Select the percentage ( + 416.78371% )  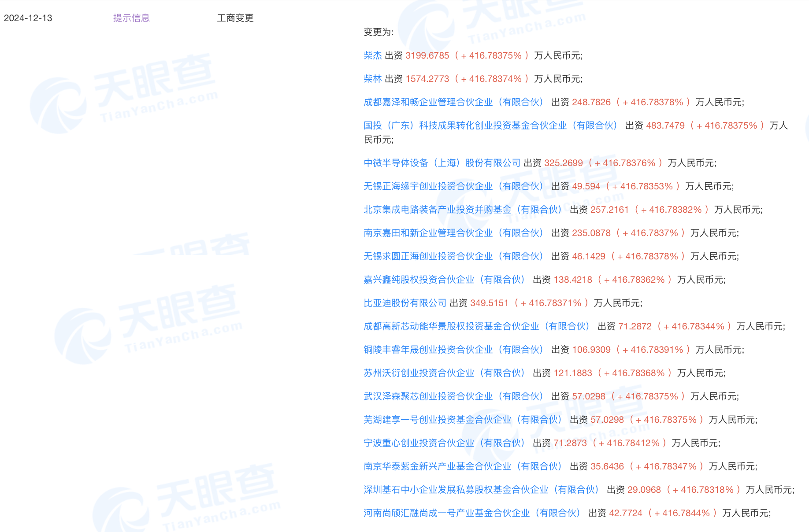coord(551,303)
